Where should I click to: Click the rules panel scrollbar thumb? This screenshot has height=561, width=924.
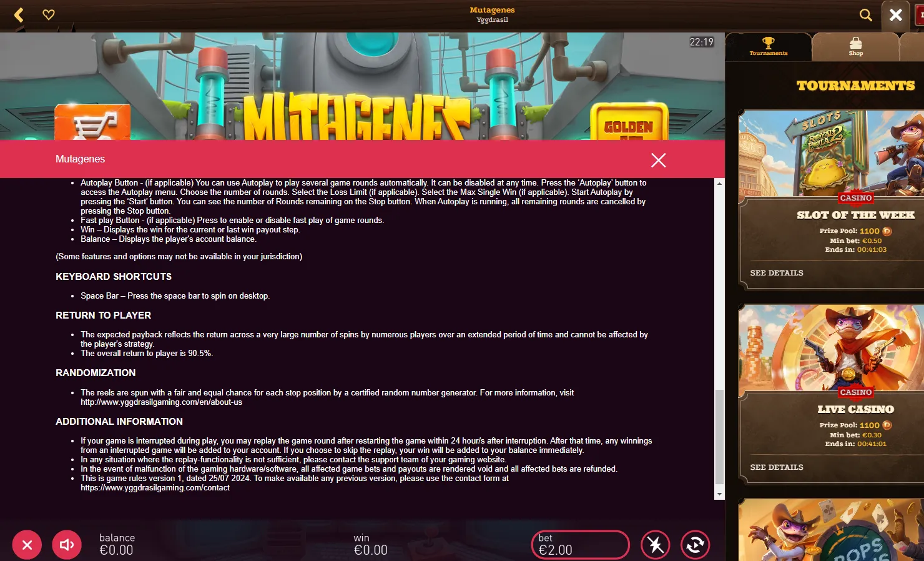719,437
